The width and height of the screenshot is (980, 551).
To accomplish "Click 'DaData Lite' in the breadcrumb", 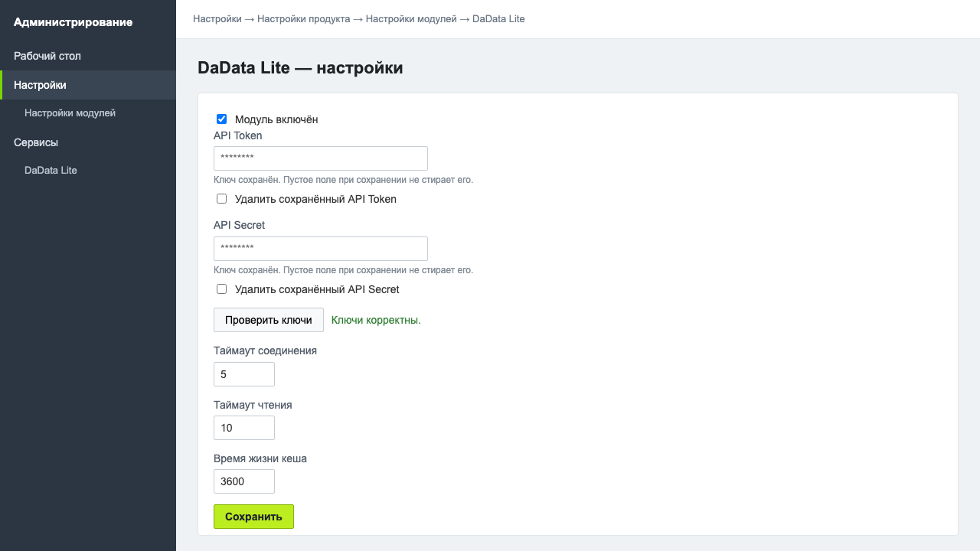I will pyautogui.click(x=498, y=19).
